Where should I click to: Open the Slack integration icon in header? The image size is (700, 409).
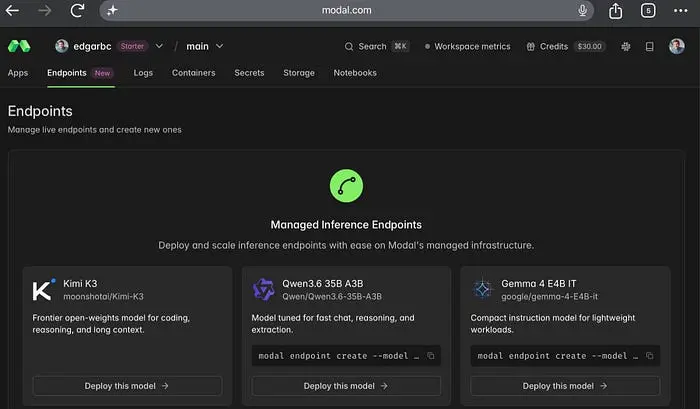625,46
